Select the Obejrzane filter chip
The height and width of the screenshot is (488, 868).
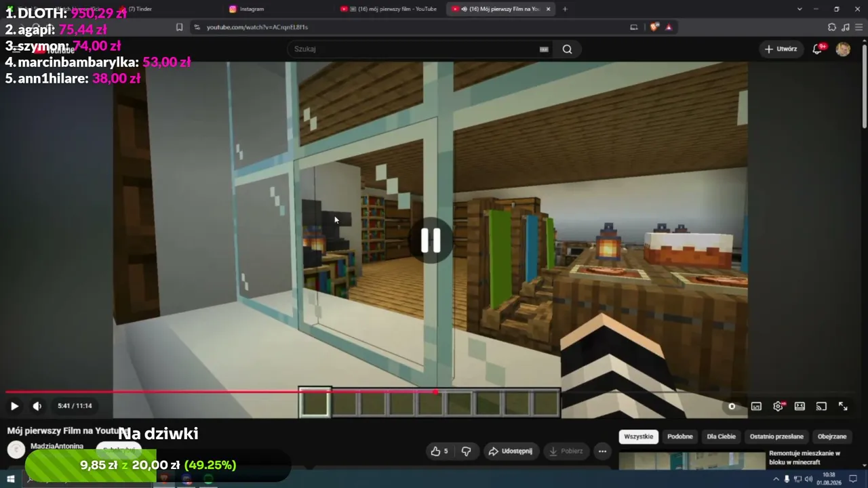tap(832, 436)
